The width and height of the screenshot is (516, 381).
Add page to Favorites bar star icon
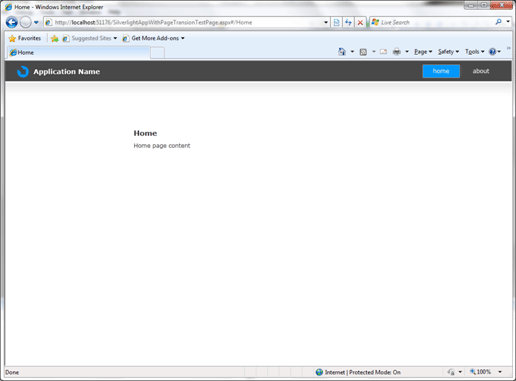pos(55,39)
